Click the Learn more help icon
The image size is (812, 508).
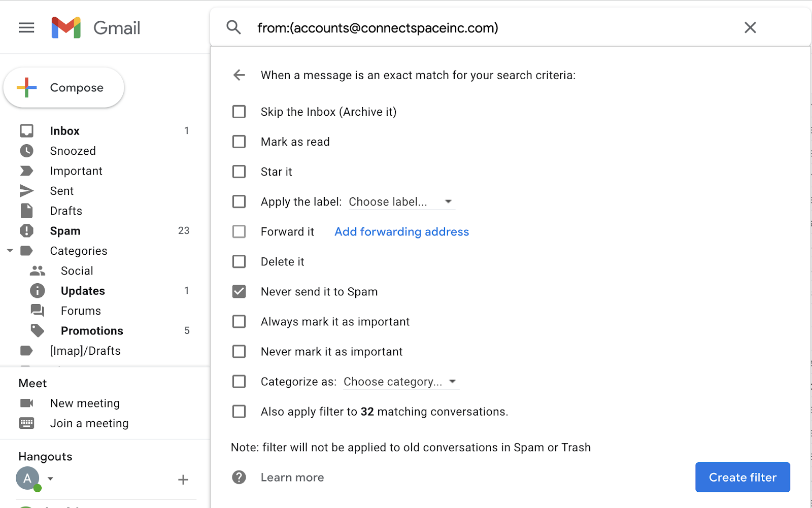click(239, 477)
